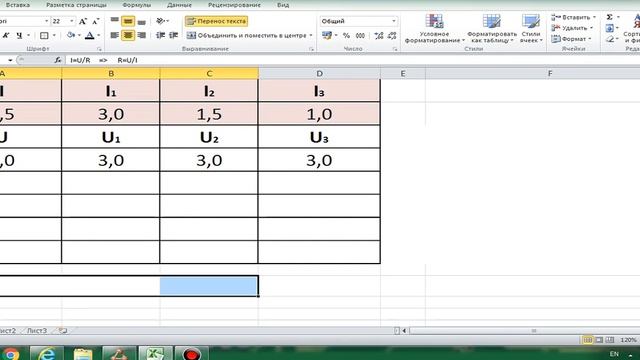This screenshot has height=360, width=640.
Task: Open the Рецензирование ribbon tab
Action: pos(234,5)
